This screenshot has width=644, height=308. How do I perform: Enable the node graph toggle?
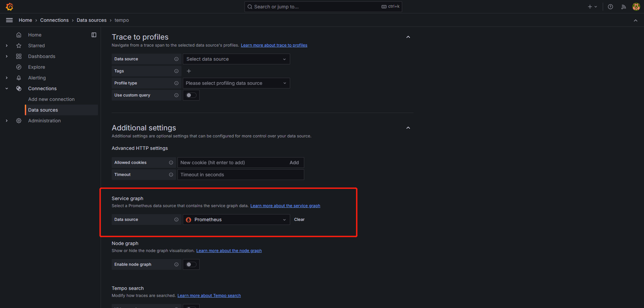pos(191,264)
